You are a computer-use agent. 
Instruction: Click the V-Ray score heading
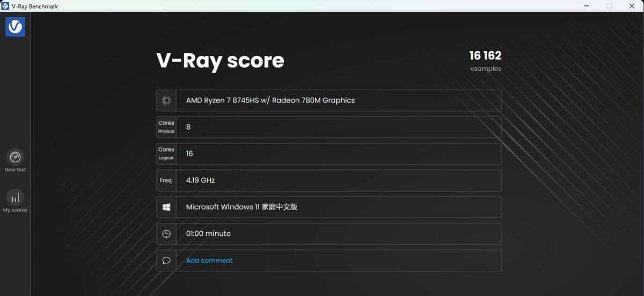tap(220, 61)
